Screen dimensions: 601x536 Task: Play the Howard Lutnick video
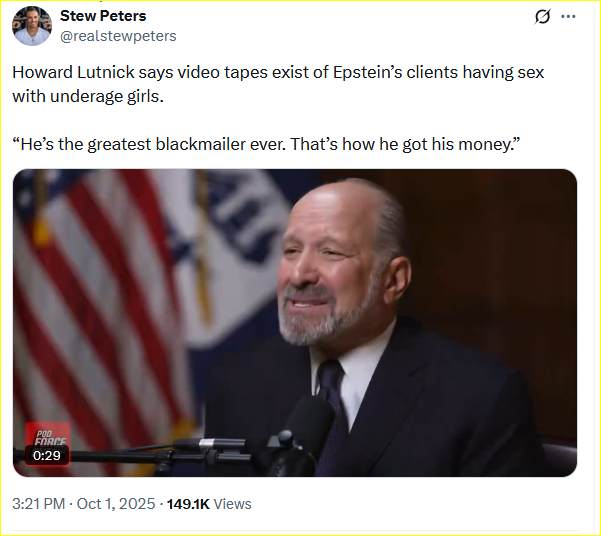294,321
